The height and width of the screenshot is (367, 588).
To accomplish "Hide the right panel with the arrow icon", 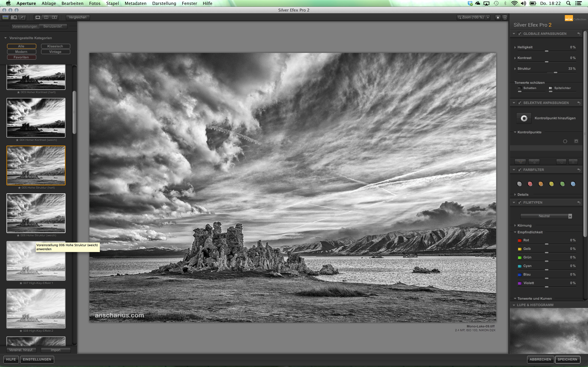I will (505, 17).
